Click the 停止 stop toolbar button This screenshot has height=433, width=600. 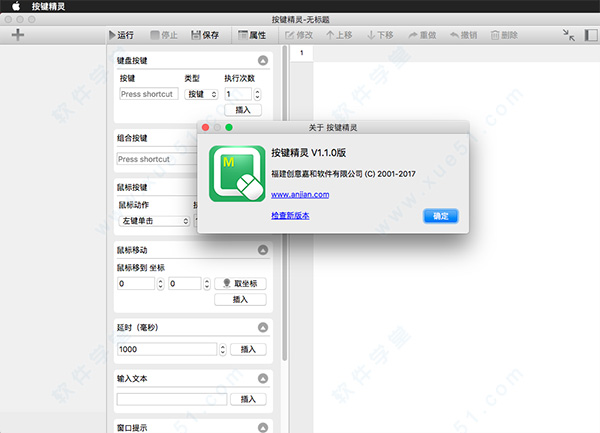tap(164, 35)
